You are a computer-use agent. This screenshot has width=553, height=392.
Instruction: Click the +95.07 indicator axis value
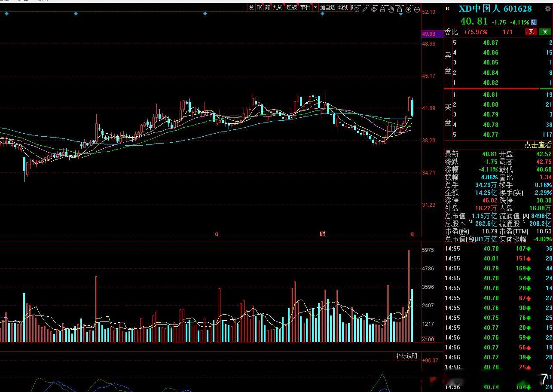point(430,361)
